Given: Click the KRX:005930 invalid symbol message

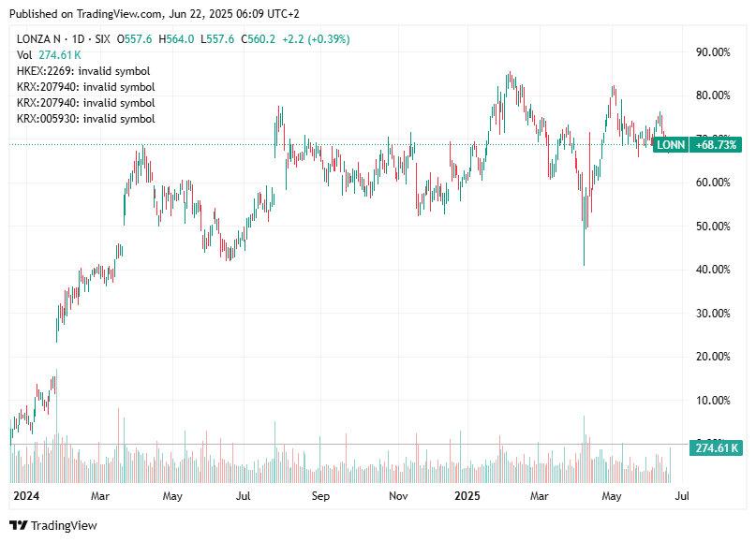Looking at the screenshot, I should (x=84, y=119).
